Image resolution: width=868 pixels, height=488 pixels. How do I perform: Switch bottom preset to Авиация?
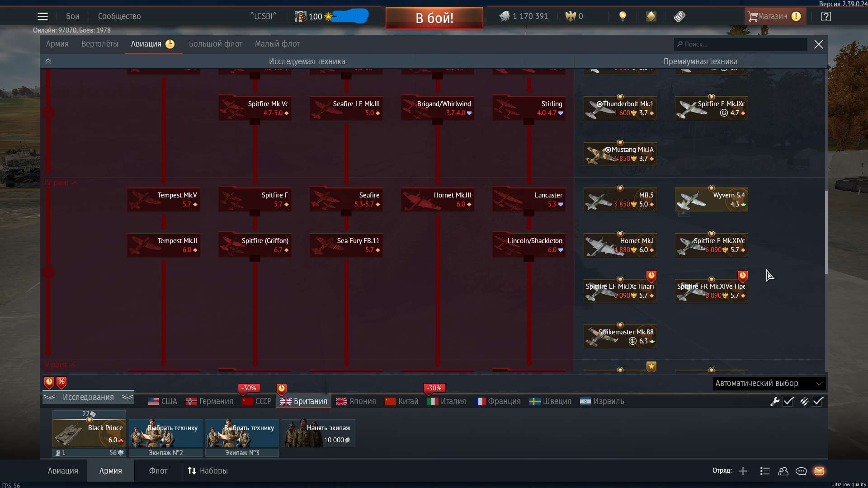[63, 471]
